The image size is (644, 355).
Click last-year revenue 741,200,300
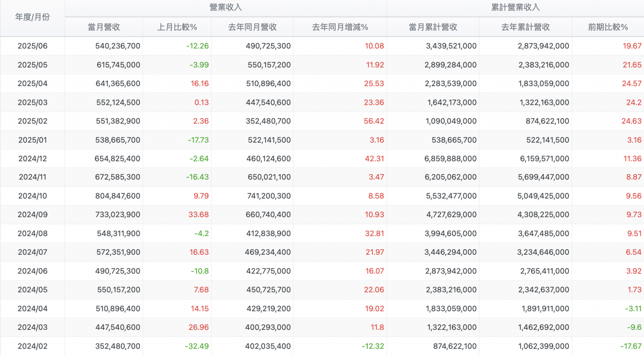(x=269, y=196)
